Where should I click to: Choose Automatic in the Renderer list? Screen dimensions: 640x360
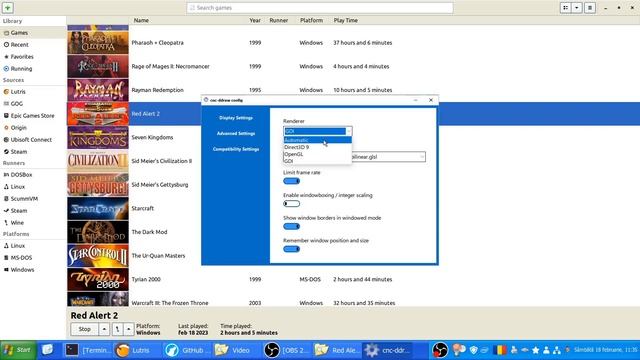318,140
